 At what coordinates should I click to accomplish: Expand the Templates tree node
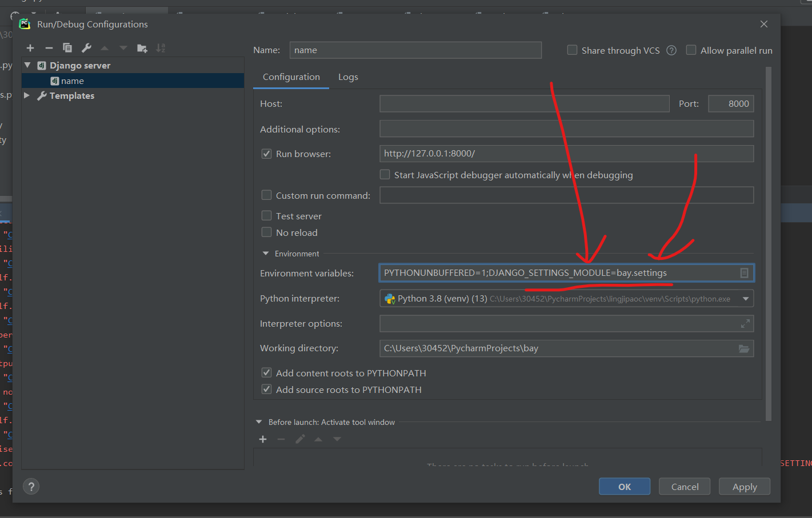(x=27, y=95)
